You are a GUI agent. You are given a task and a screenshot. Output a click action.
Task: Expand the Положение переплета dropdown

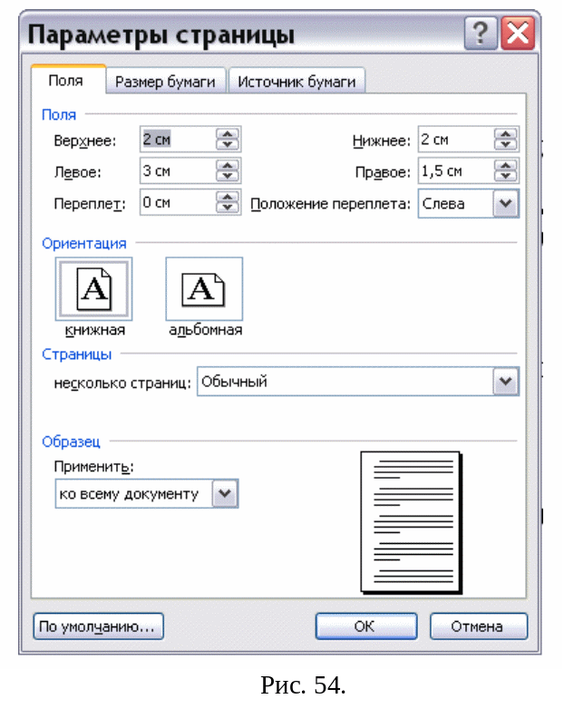click(x=506, y=204)
